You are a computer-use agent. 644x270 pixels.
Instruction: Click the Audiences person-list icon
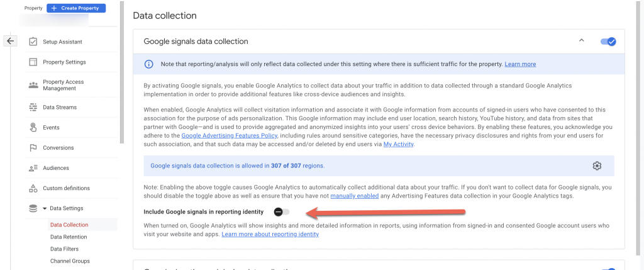33,168
